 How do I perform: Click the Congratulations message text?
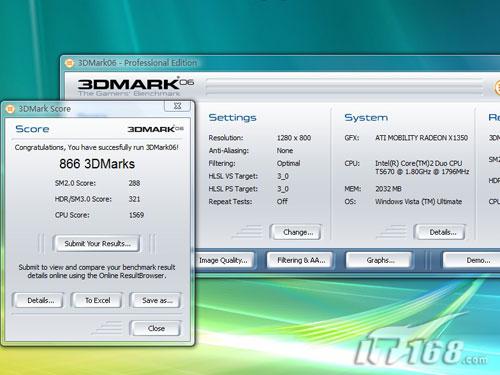tap(96, 147)
